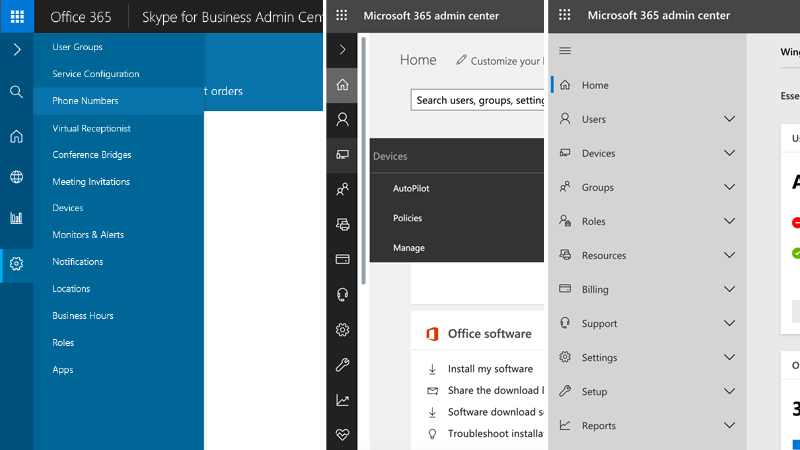Viewport: 800px width, 450px height.
Task: Click Install my software link
Action: coord(490,368)
